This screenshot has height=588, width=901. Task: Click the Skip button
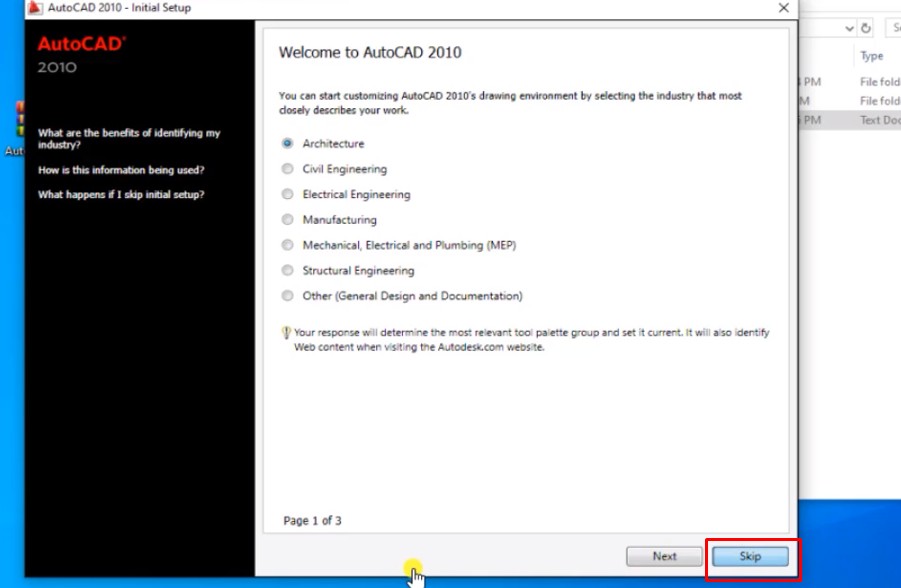[x=750, y=557]
